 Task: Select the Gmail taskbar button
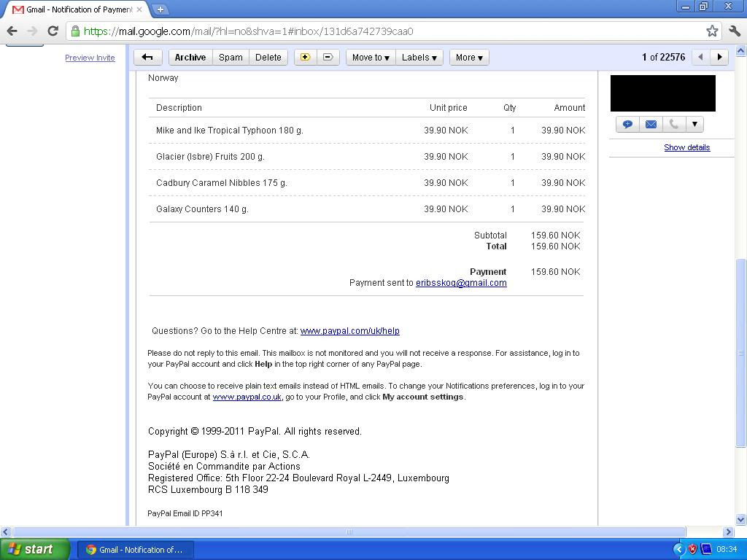point(135,550)
